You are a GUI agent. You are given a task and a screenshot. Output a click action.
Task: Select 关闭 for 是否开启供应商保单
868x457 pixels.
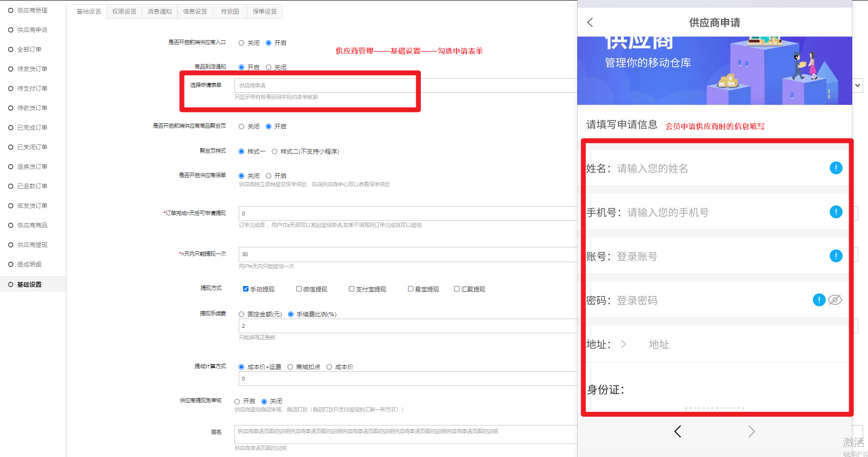pos(241,176)
